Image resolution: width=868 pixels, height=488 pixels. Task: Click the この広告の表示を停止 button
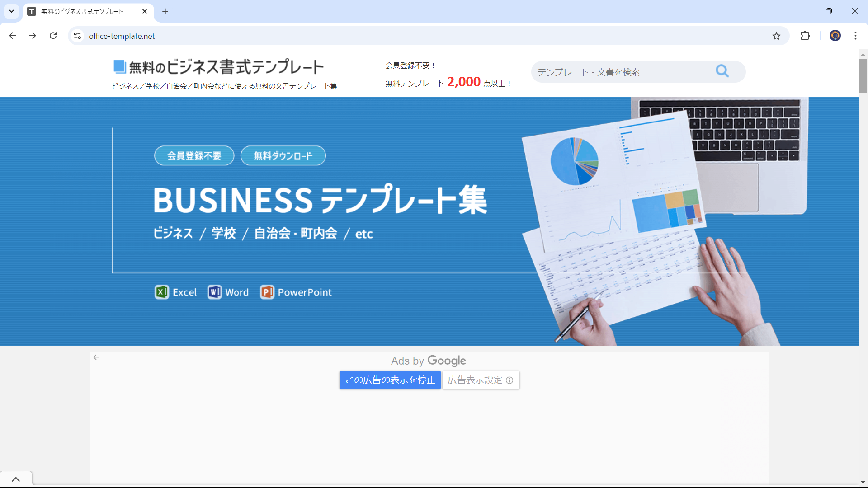[390, 380]
